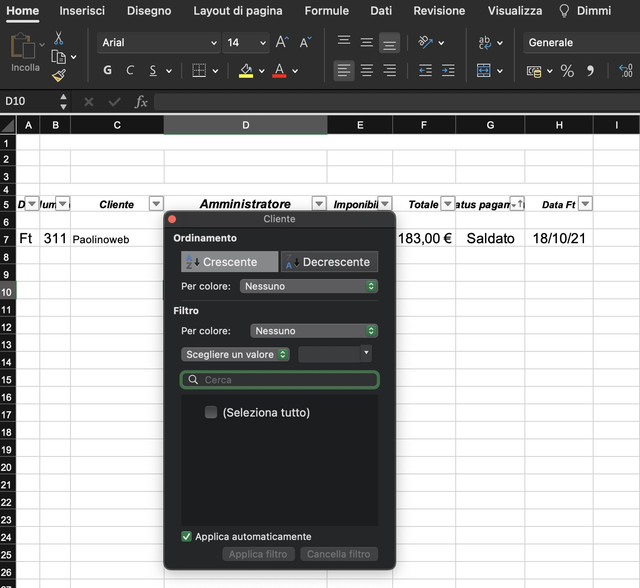Open the Cliente column filter arrow
Viewport: 640px width, 588px height.
156,203
